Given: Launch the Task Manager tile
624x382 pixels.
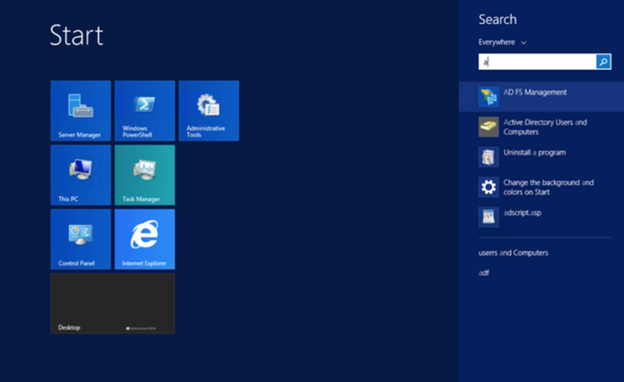Looking at the screenshot, I should (x=145, y=175).
